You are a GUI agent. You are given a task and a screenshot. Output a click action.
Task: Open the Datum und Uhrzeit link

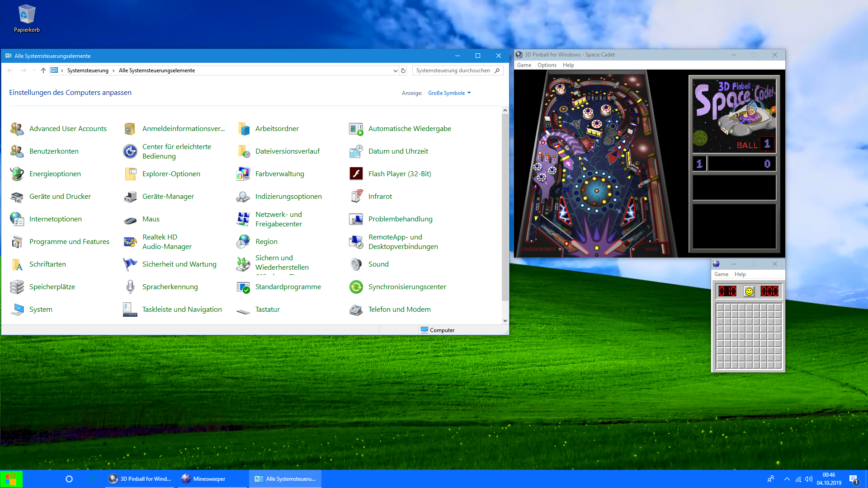coord(398,151)
